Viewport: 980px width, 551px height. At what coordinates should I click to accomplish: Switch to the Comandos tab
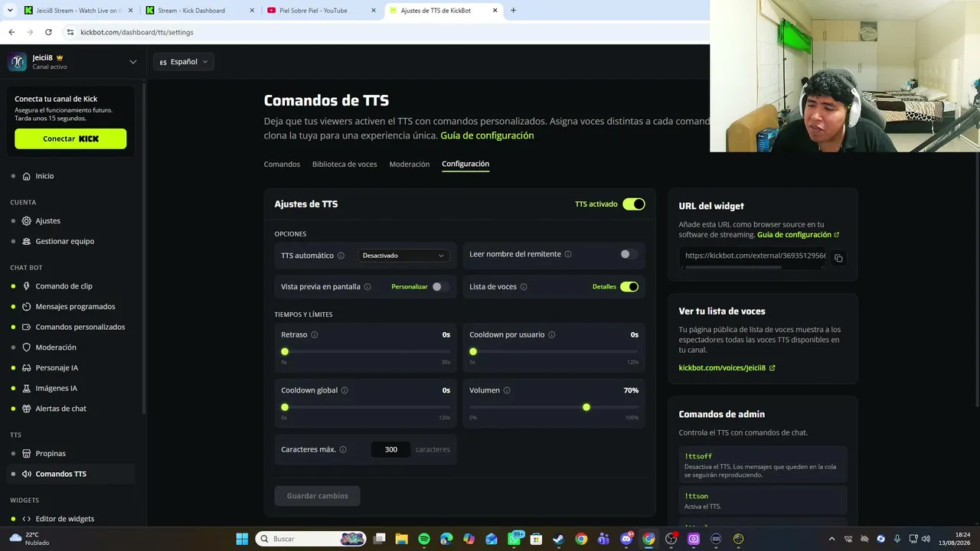(x=282, y=165)
